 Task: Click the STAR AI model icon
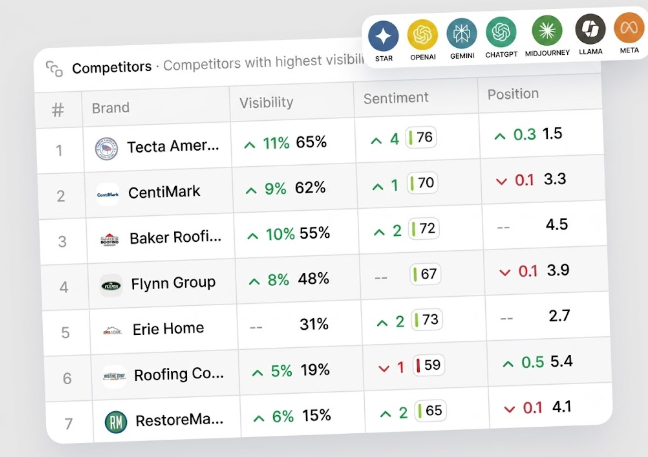pyautogui.click(x=383, y=36)
